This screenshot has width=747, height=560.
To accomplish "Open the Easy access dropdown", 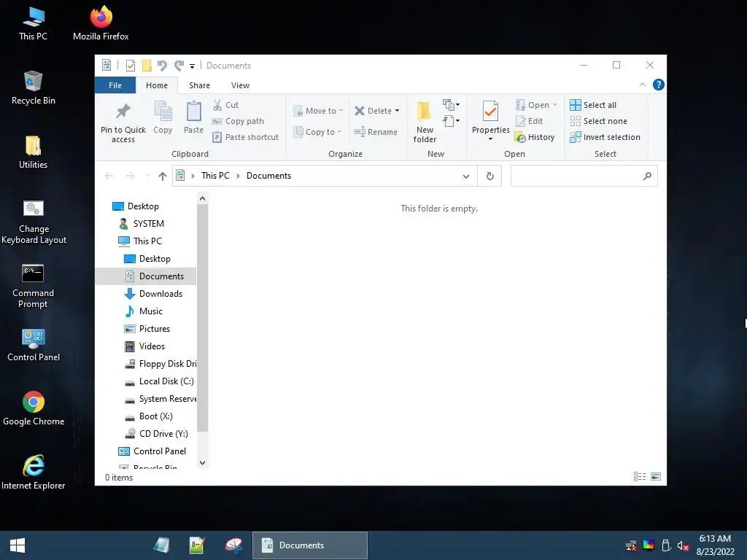I will 451,121.
